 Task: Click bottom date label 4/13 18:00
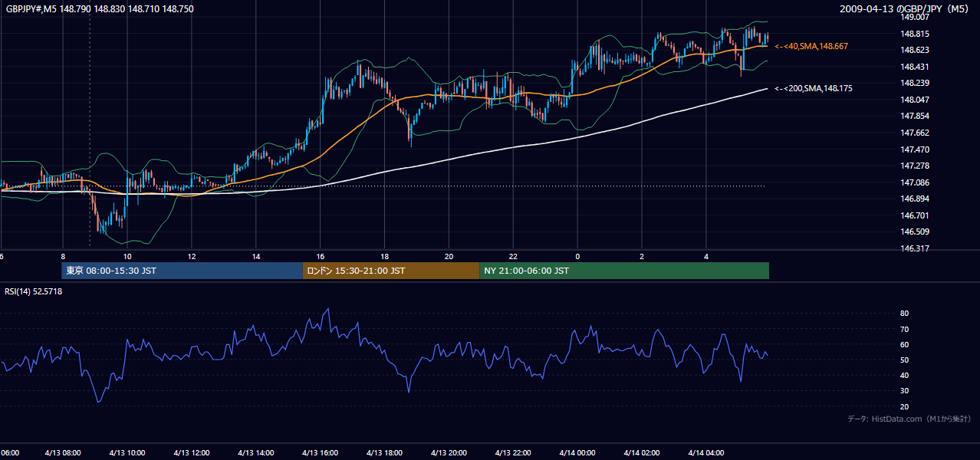[x=385, y=452]
